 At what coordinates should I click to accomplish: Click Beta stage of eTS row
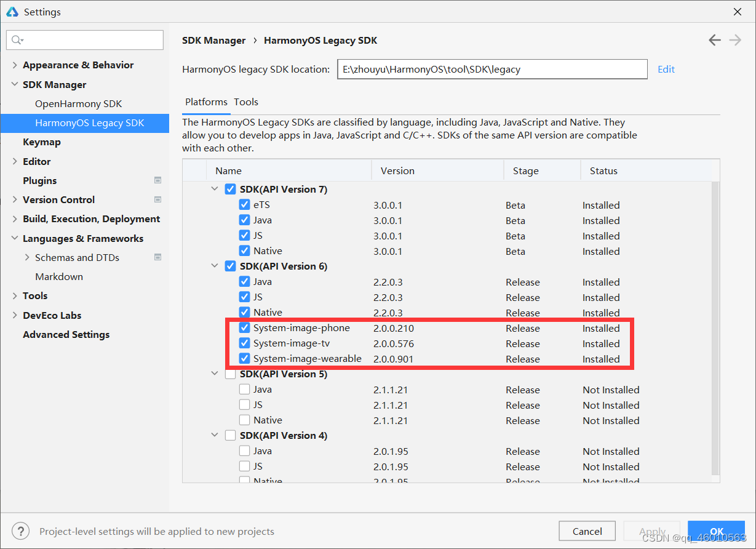point(515,206)
